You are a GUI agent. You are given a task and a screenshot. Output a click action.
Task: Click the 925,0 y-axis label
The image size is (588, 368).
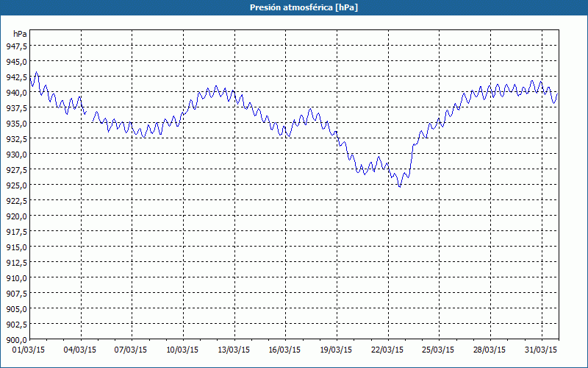pyautogui.click(x=16, y=185)
